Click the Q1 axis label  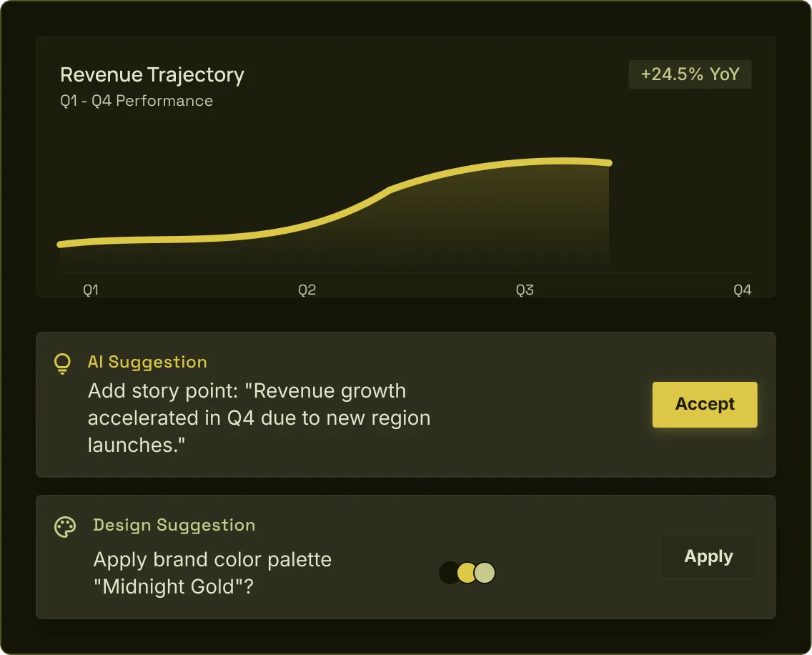[91, 290]
